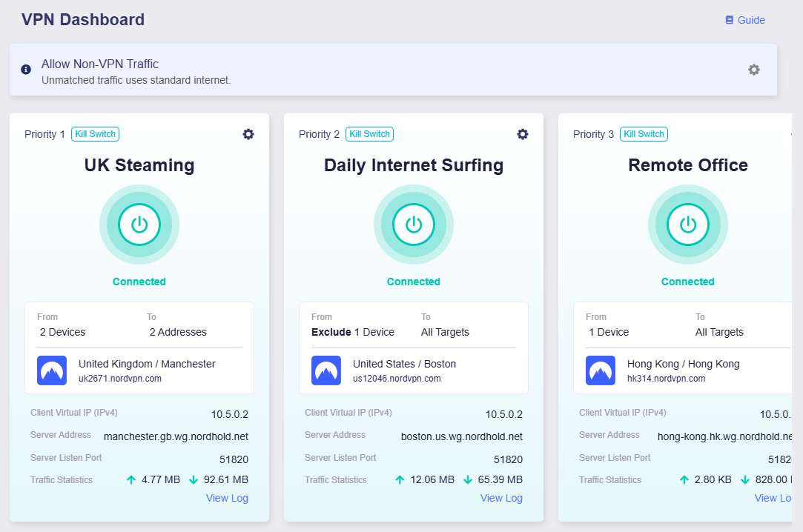Screen dimensions: 803x532
Task: Click Kill Switch badge on Priority 1
Action: pyautogui.click(x=95, y=134)
